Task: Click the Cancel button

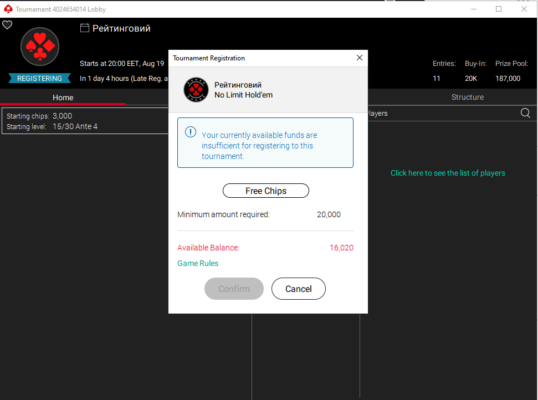Action: [x=299, y=289]
